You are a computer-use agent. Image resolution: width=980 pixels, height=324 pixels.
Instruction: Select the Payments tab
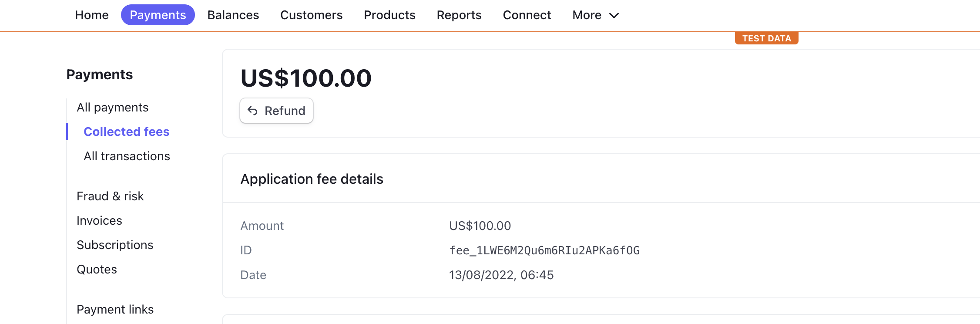pos(158,15)
